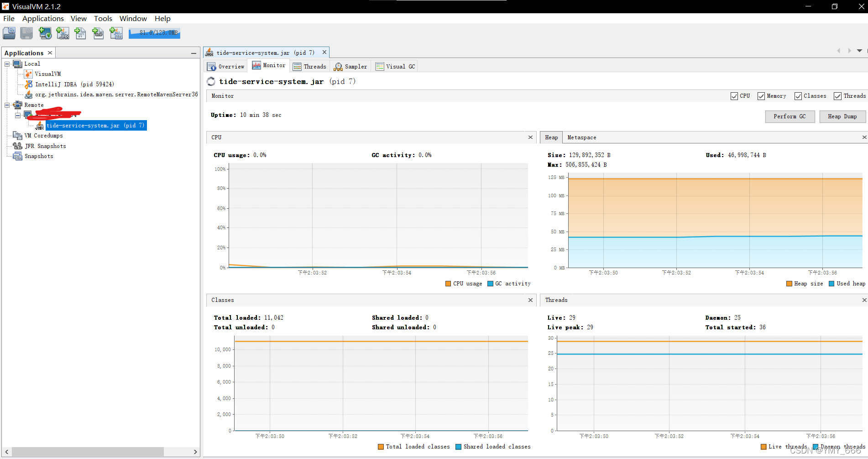Screen dimensions: 868x459
Task: Click the scroll left arrow in Applications panel
Action: coord(7,452)
